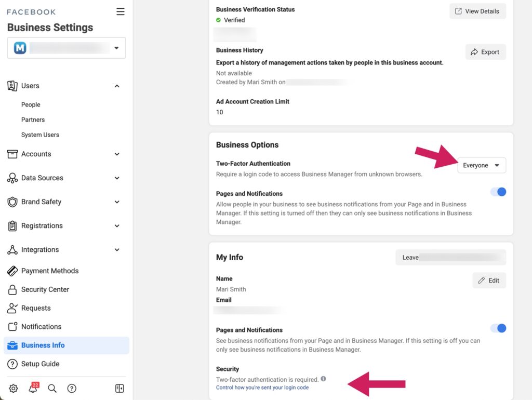The width and height of the screenshot is (532, 400).
Task: Click the Brand Safety shield icon
Action: coord(12,202)
